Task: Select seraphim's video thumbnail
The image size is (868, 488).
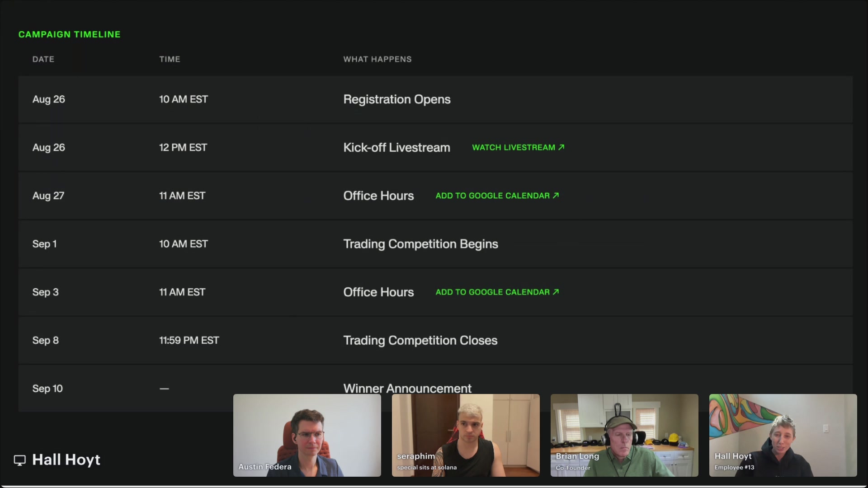Action: point(466,435)
